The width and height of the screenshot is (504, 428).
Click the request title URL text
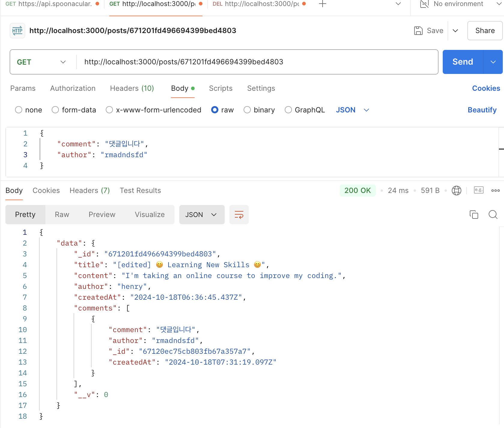[133, 31]
